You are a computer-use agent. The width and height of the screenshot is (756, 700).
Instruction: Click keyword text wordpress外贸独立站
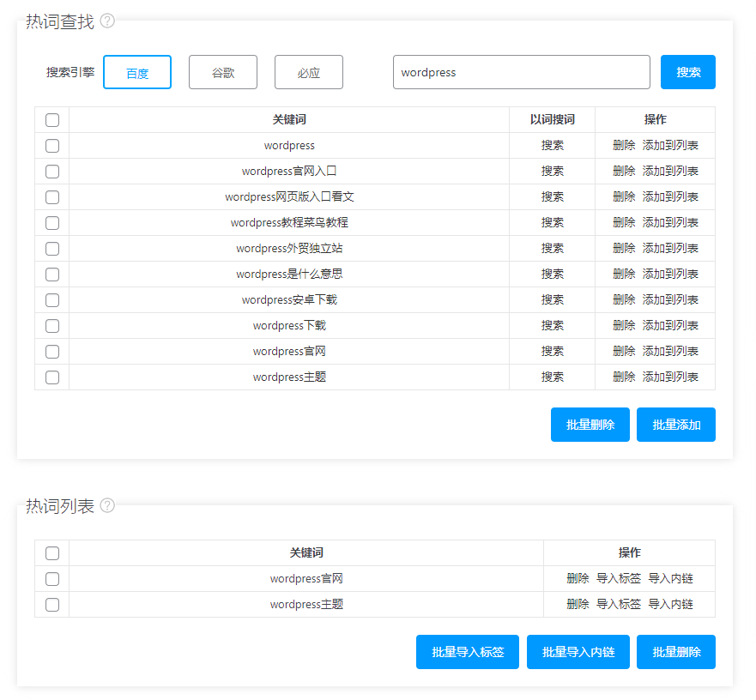click(x=289, y=248)
